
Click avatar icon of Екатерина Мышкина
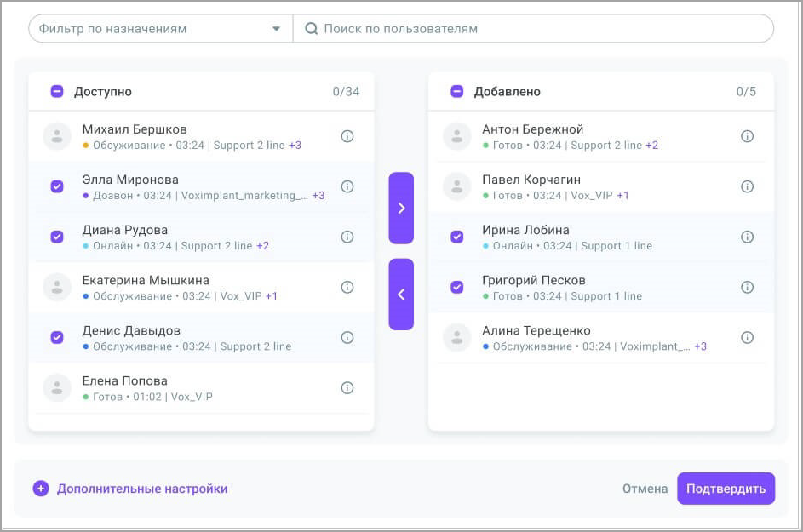[x=57, y=288]
